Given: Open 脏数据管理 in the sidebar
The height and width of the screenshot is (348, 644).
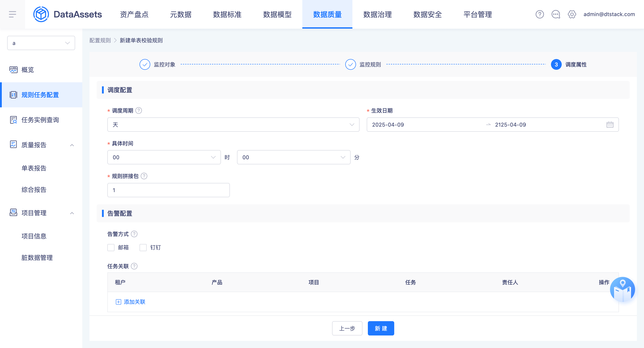Looking at the screenshot, I should coord(37,257).
